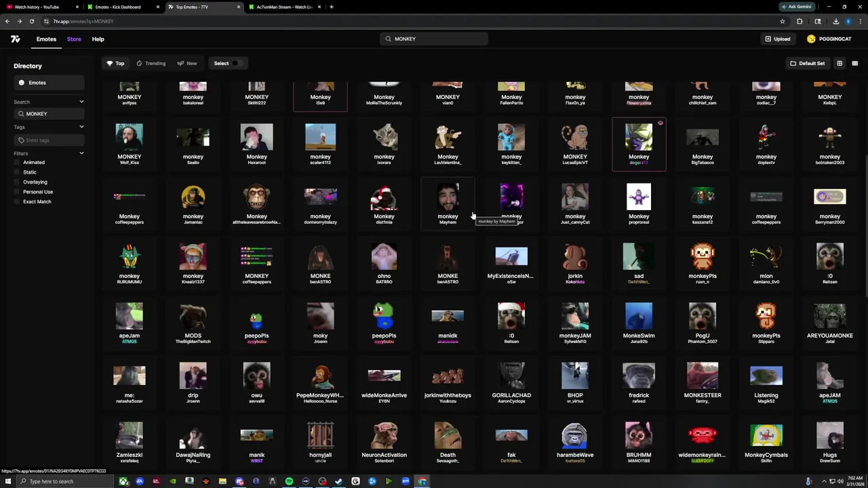The height and width of the screenshot is (488, 868).
Task: Open the PepeMonkeyWH emote thumbnail
Action: [x=320, y=377]
